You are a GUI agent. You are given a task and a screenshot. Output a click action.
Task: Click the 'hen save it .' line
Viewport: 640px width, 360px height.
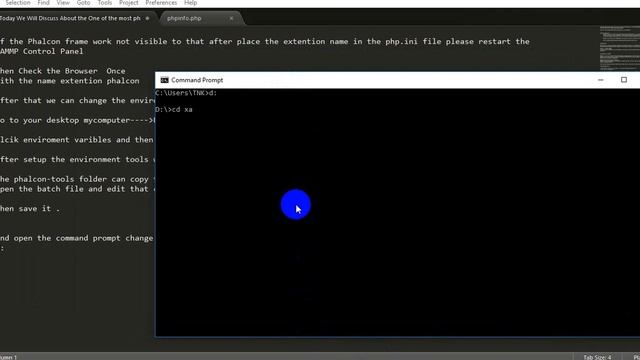tap(30, 209)
